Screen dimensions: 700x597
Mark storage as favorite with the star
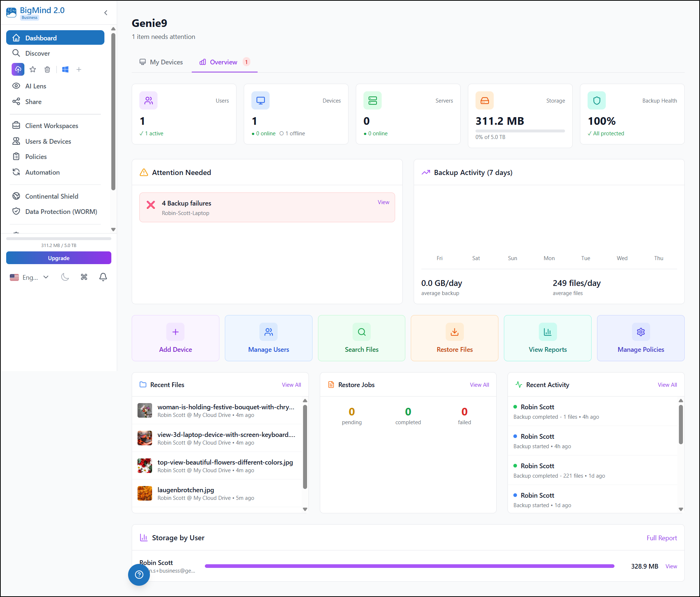point(33,69)
